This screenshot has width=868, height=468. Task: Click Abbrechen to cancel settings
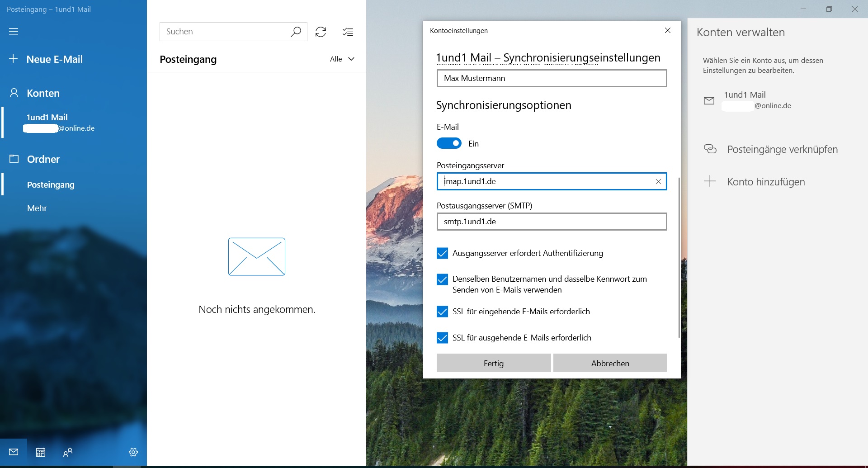tap(610, 363)
